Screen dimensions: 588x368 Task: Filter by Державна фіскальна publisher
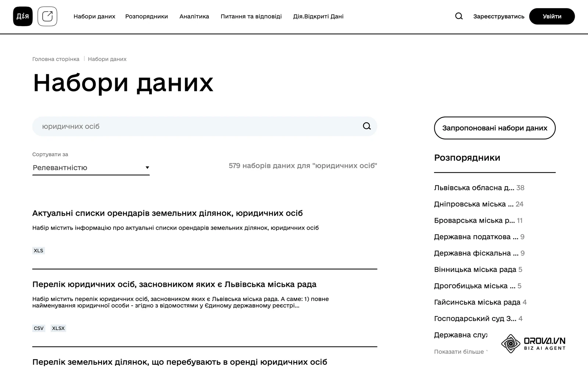(479, 253)
